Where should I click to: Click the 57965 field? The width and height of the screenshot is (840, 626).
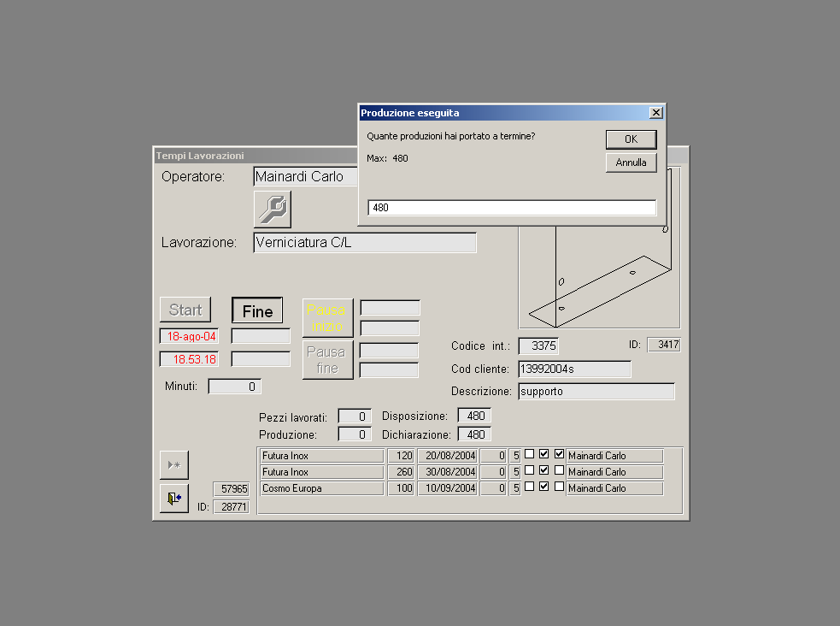pyautogui.click(x=232, y=489)
